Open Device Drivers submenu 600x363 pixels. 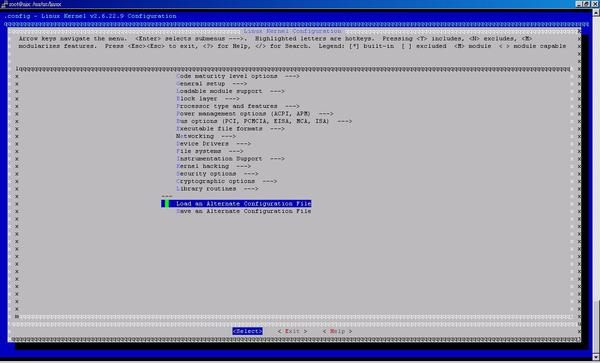pyautogui.click(x=213, y=144)
